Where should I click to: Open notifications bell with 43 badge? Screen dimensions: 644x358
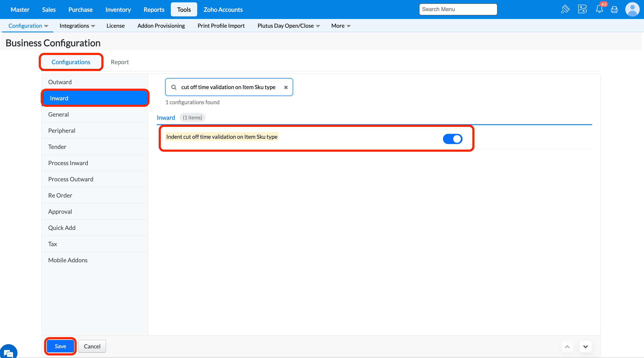point(599,9)
